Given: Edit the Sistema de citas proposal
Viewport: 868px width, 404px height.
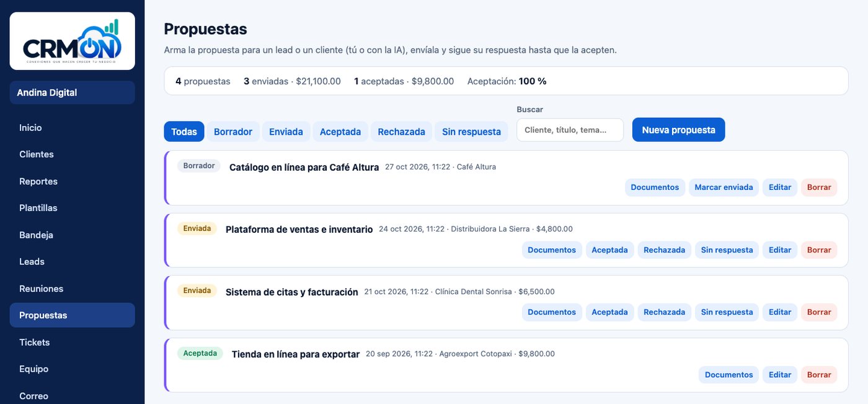Looking at the screenshot, I should pyautogui.click(x=780, y=312).
